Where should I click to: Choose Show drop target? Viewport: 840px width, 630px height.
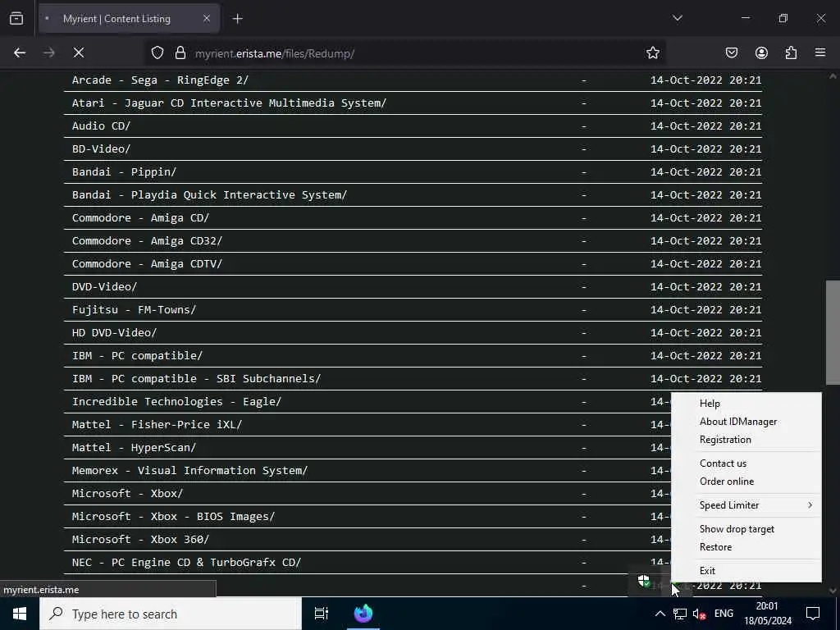tap(746, 529)
